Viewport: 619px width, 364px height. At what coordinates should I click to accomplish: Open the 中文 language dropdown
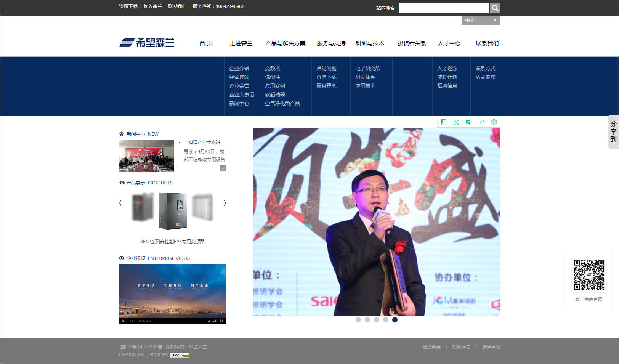pos(481,20)
